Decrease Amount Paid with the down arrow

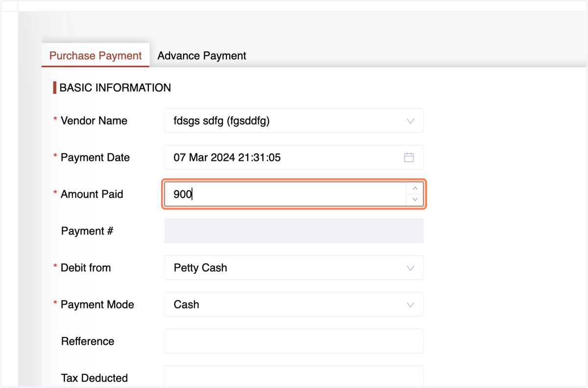[415, 200]
